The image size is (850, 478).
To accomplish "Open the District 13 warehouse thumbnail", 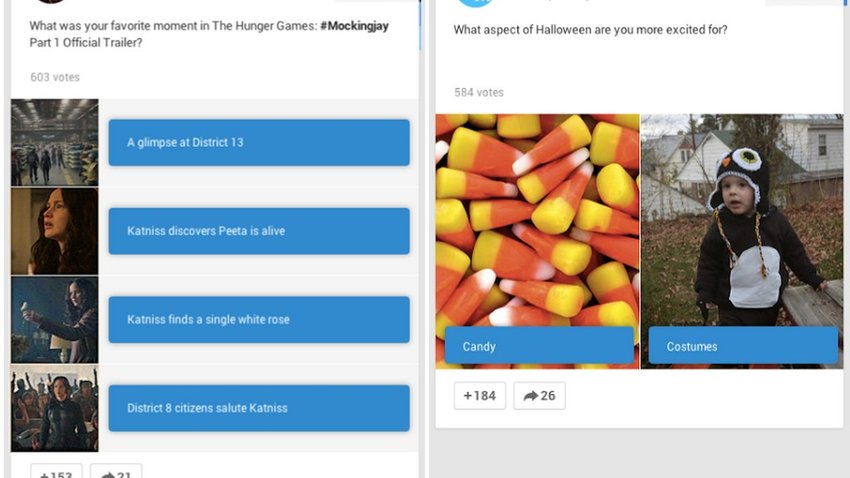I will 55,143.
